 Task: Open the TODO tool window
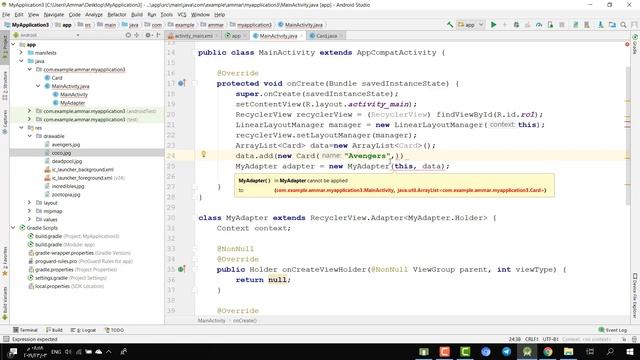(114, 330)
